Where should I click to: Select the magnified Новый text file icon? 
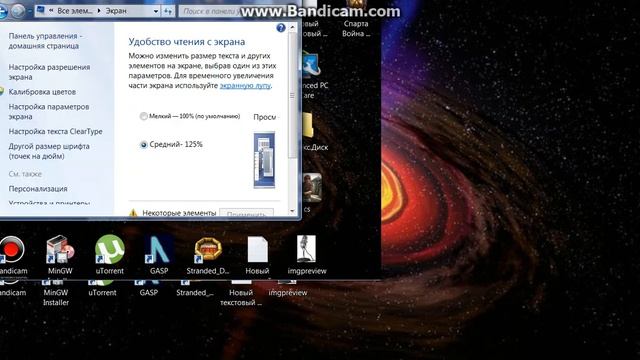[257, 249]
